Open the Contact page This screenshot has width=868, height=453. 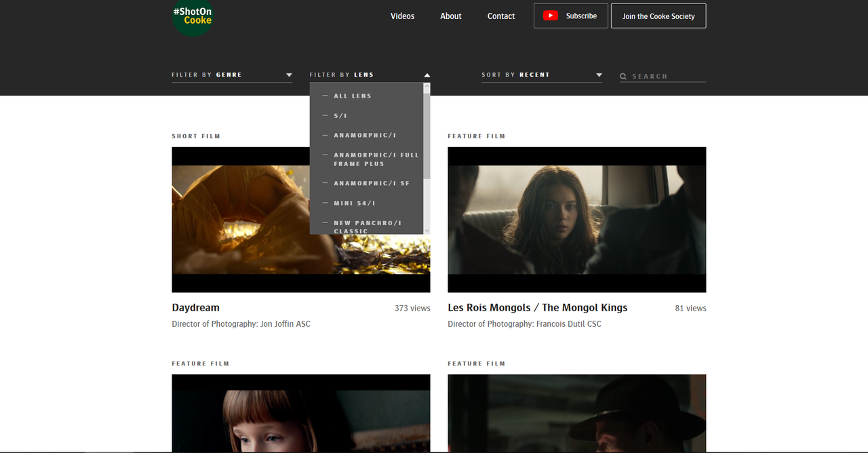501,16
